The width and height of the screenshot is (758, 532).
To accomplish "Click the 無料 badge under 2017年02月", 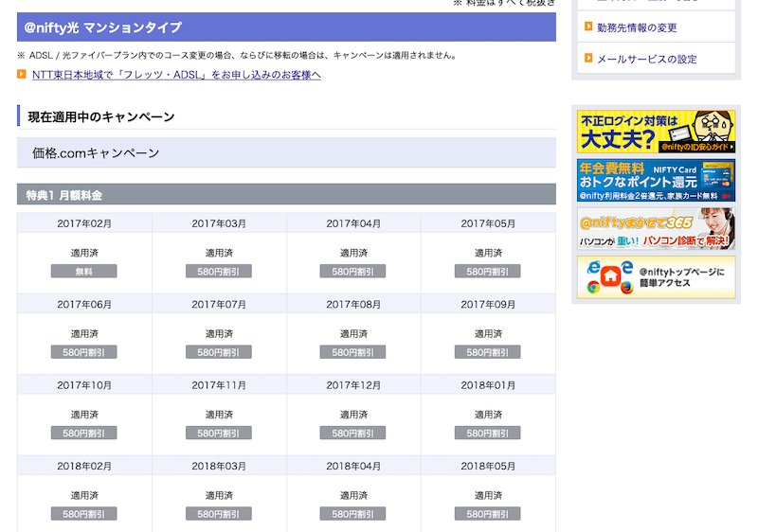I will tap(83, 272).
